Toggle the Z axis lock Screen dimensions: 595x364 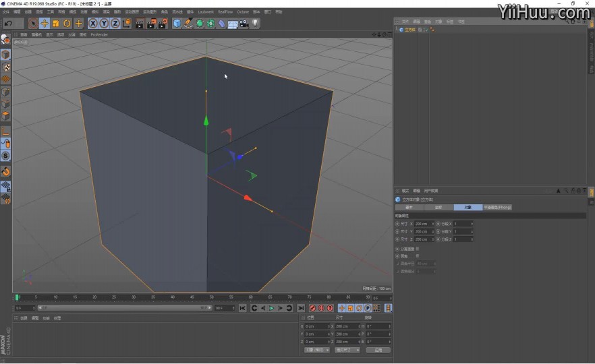[x=115, y=24]
